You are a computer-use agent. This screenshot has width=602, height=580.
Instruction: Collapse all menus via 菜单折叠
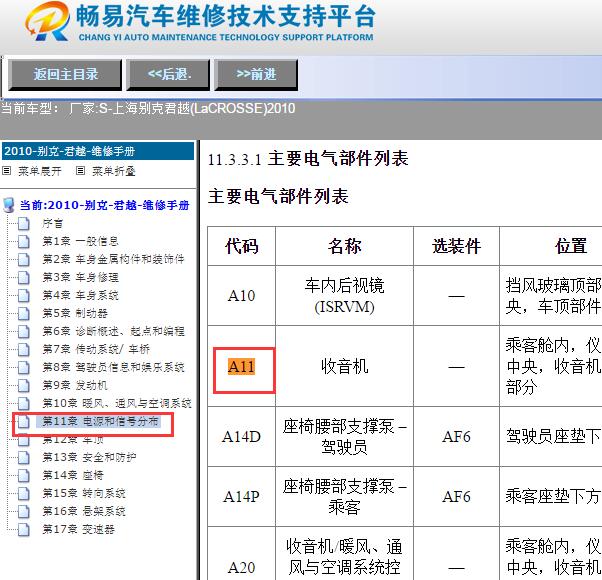[114, 171]
